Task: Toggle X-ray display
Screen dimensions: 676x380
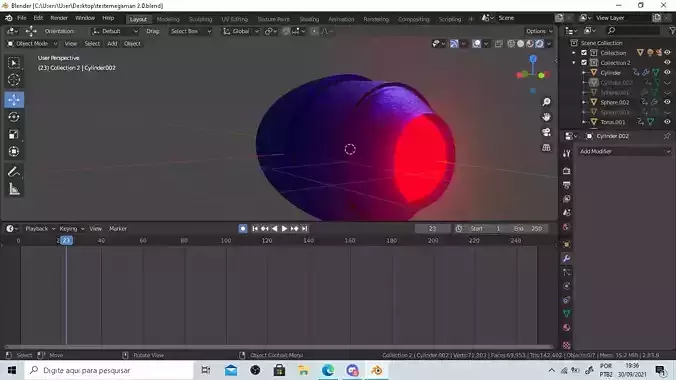Action: pos(498,44)
